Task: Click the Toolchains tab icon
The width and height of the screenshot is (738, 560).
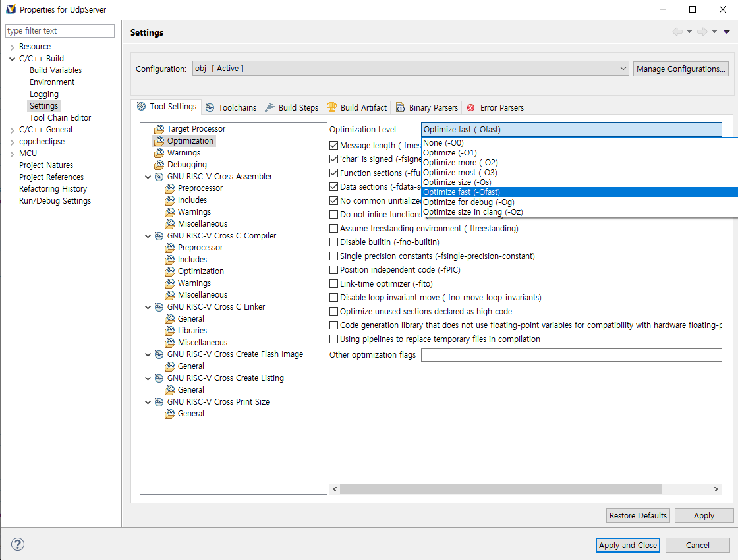Action: [x=210, y=108]
